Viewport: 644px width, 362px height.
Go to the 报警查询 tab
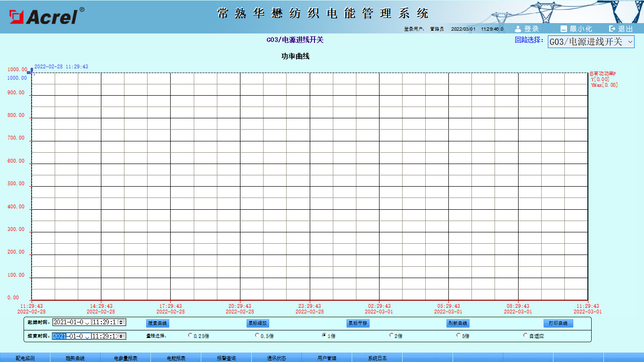(x=226, y=358)
